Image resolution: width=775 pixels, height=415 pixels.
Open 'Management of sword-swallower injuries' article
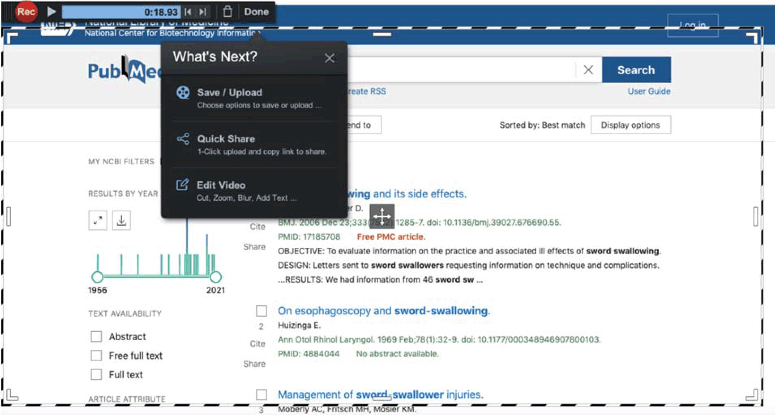click(380, 395)
